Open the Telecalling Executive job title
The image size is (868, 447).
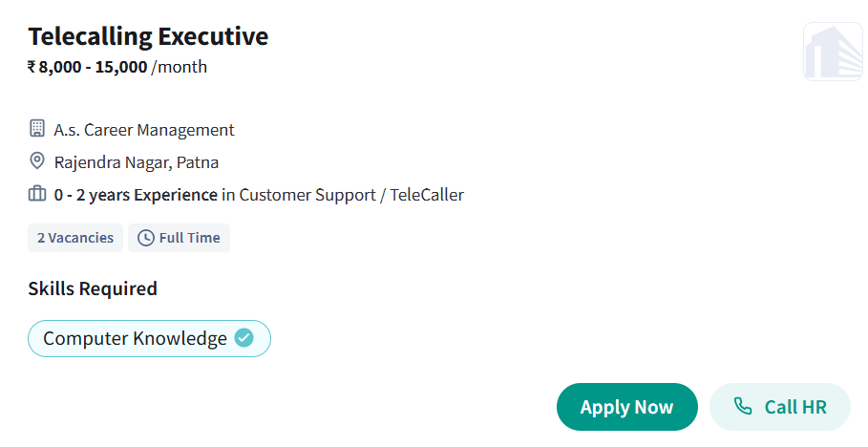click(x=148, y=36)
